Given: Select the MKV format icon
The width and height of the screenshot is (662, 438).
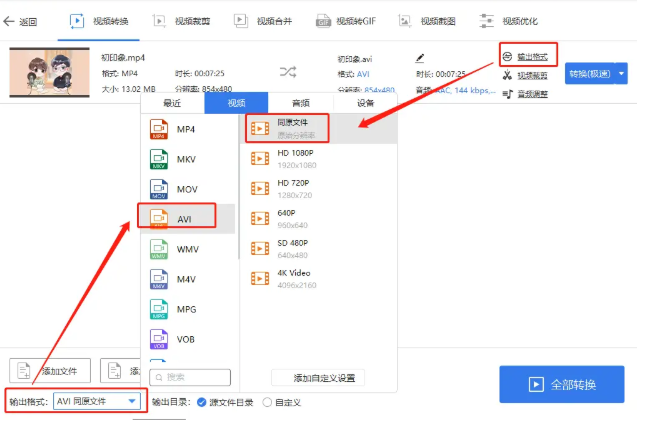Looking at the screenshot, I should pos(159,159).
